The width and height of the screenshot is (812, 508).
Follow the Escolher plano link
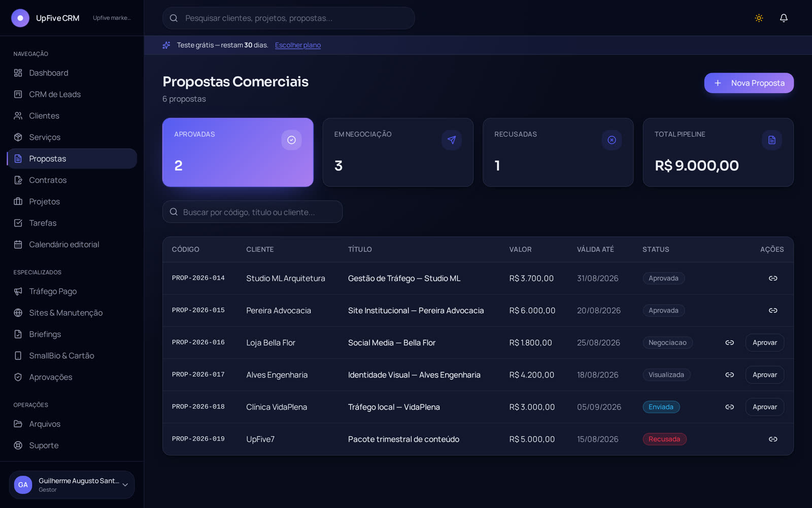(x=298, y=45)
